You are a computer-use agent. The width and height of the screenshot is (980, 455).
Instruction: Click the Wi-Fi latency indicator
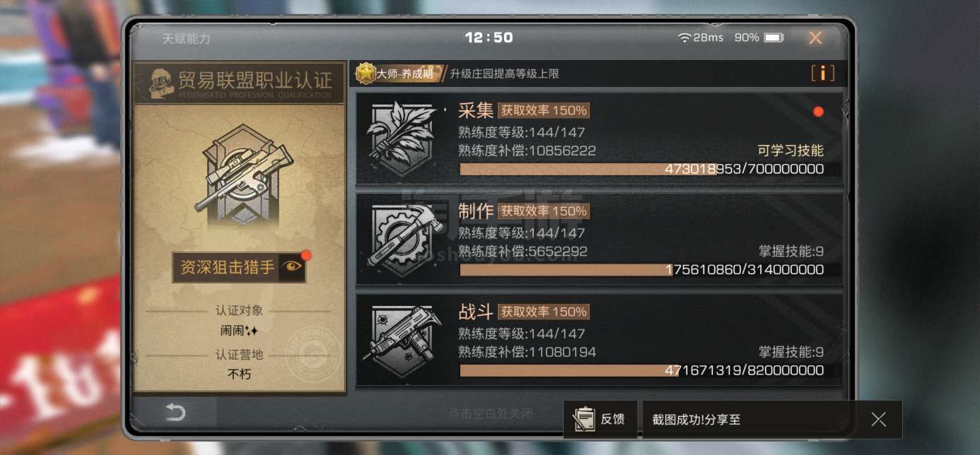700,37
